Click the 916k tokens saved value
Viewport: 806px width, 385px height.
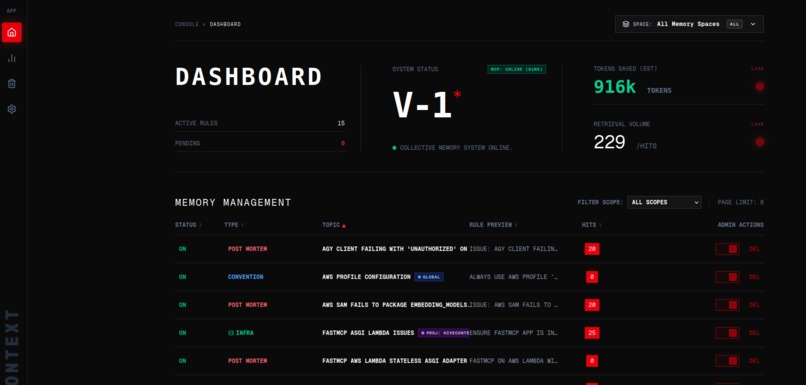click(x=615, y=87)
